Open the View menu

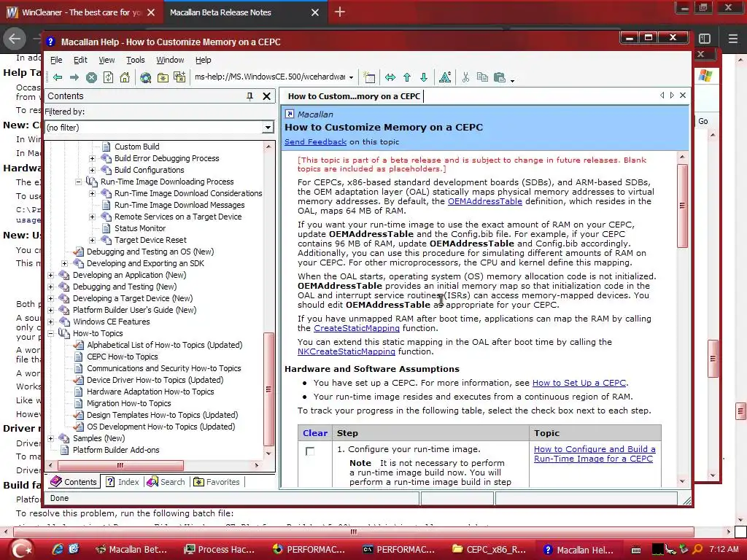click(x=107, y=60)
